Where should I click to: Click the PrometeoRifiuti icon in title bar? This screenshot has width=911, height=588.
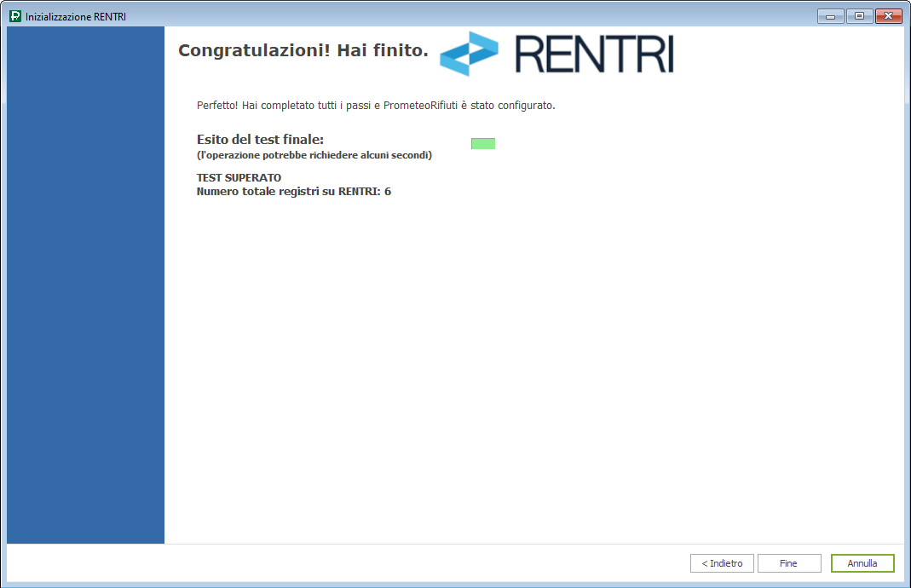pos(15,16)
